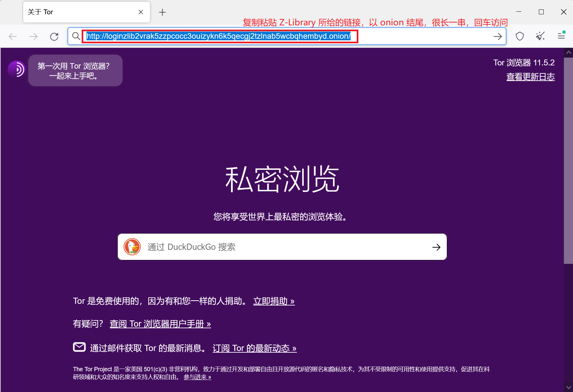Open the 查看更新日志 link
The image size is (573, 392).
coord(530,77)
